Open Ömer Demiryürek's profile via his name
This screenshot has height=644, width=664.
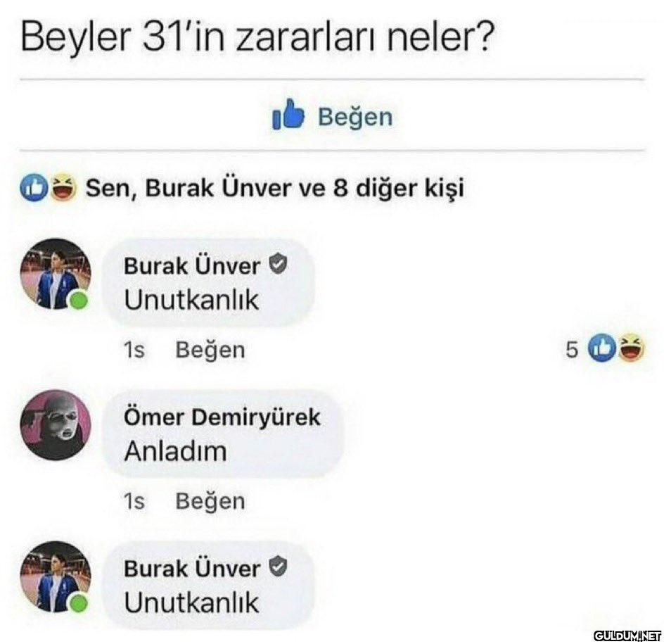[x=222, y=417]
